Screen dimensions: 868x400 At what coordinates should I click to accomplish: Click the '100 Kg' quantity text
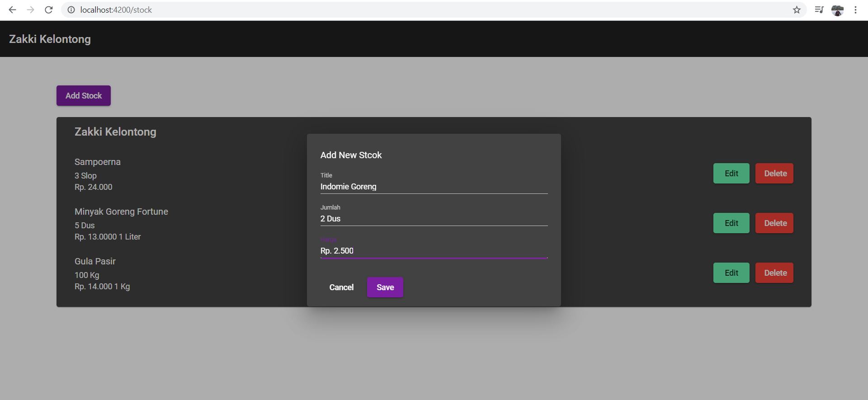87,275
